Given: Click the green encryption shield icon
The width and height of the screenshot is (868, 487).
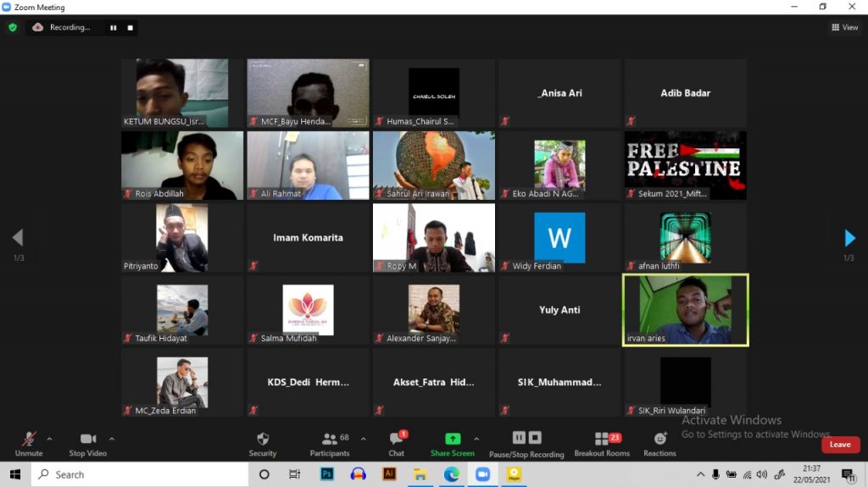Looking at the screenshot, I should click(13, 27).
